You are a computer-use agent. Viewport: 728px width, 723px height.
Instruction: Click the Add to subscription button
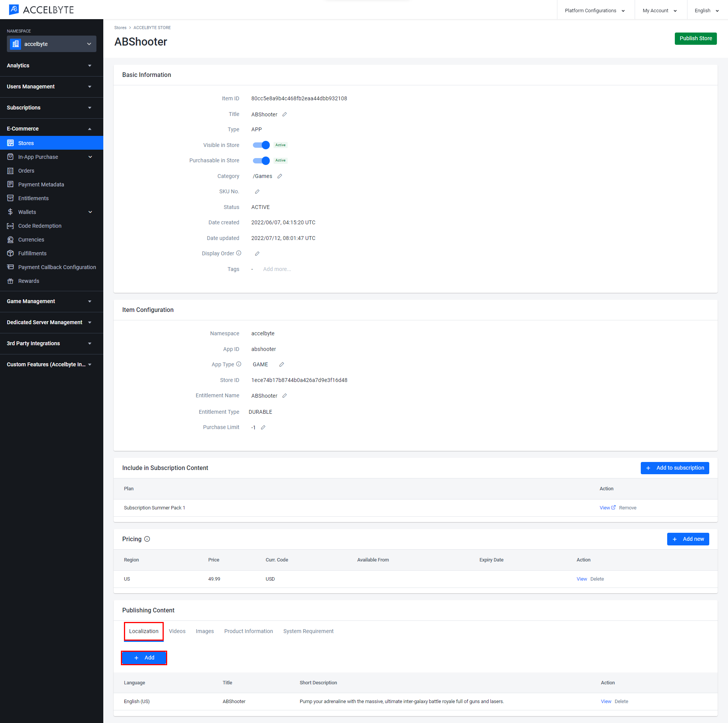[x=675, y=468]
